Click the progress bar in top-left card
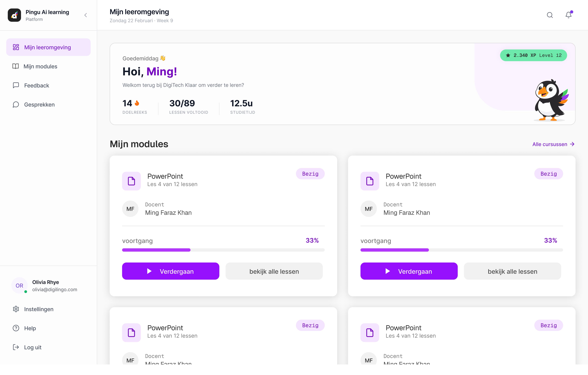The width and height of the screenshot is (588, 375). tap(223, 250)
